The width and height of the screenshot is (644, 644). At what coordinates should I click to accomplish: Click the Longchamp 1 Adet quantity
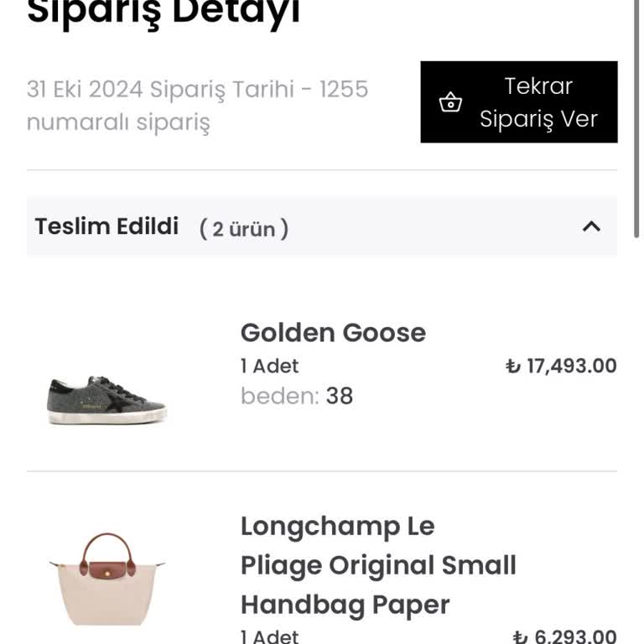[269, 636]
